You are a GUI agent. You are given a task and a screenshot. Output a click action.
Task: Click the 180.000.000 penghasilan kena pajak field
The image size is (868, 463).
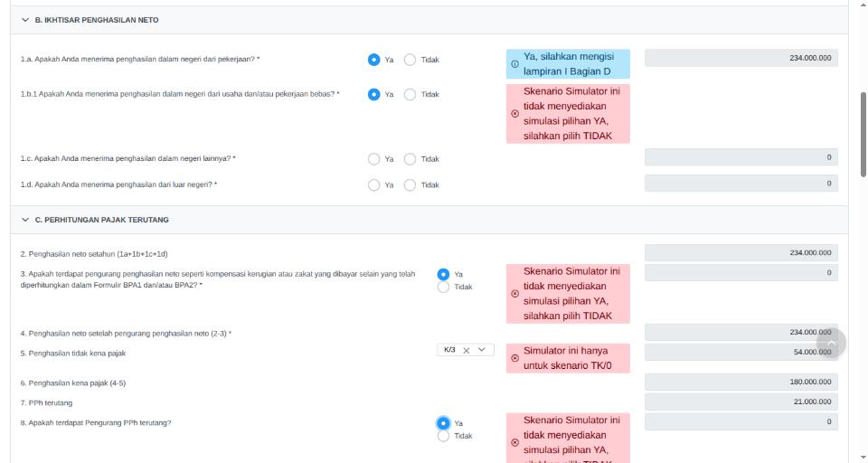point(741,383)
